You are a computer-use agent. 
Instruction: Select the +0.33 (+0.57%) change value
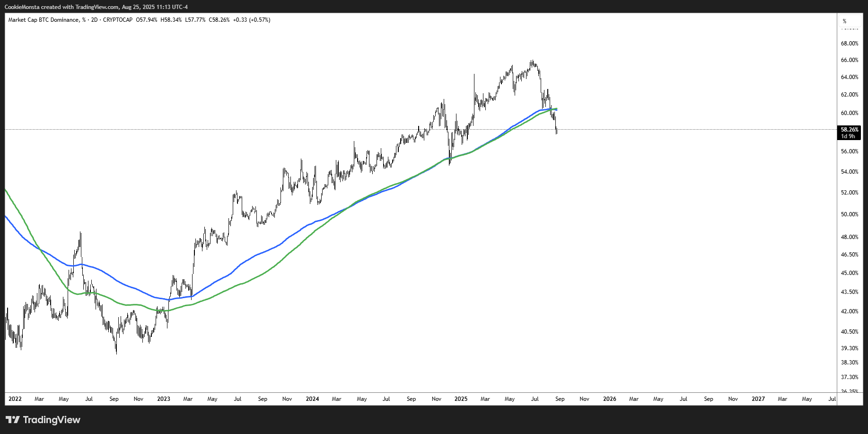pyautogui.click(x=252, y=20)
